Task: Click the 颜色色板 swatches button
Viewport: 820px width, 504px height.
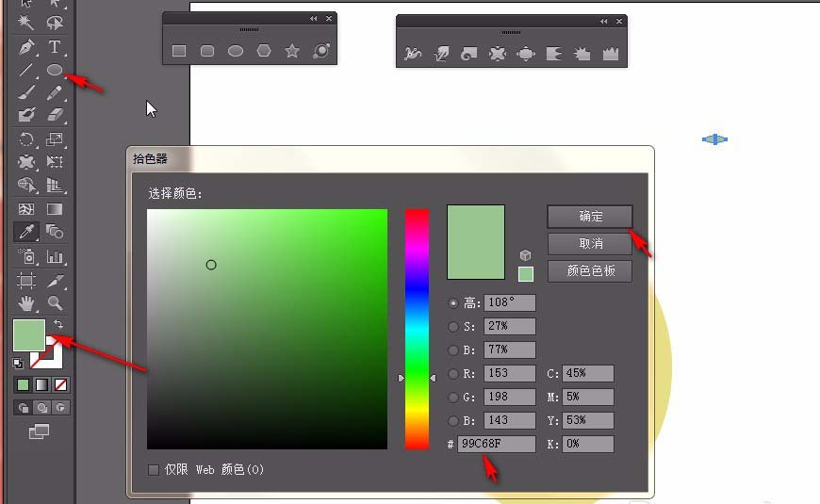Action: (x=590, y=270)
